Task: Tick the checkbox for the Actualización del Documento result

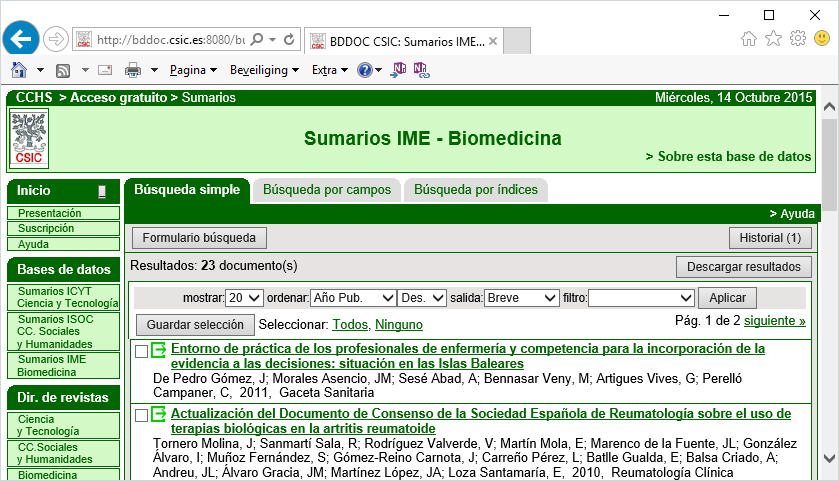Action: 142,415
